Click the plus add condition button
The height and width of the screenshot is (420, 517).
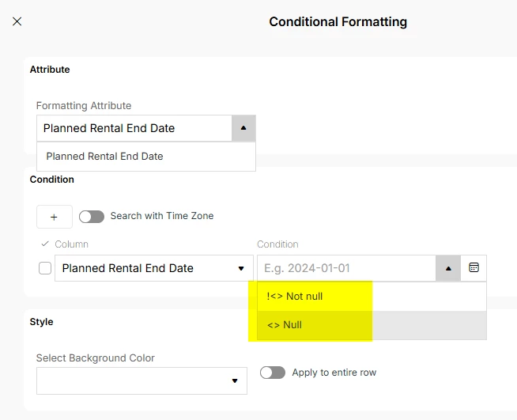[x=54, y=217]
